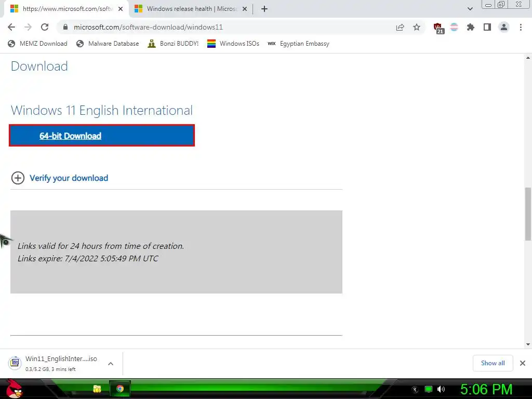The width and height of the screenshot is (532, 399).
Task: Open network tray icon
Action: (429, 389)
